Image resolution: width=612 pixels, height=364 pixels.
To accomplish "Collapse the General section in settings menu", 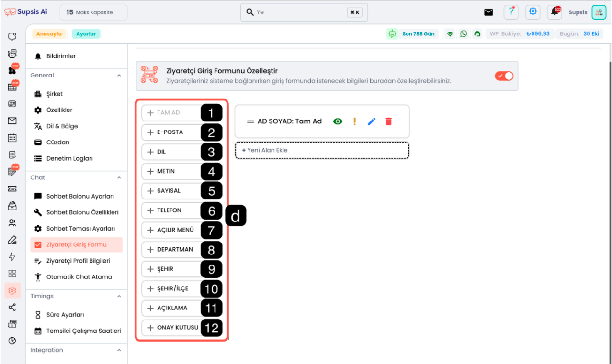I will point(119,75).
